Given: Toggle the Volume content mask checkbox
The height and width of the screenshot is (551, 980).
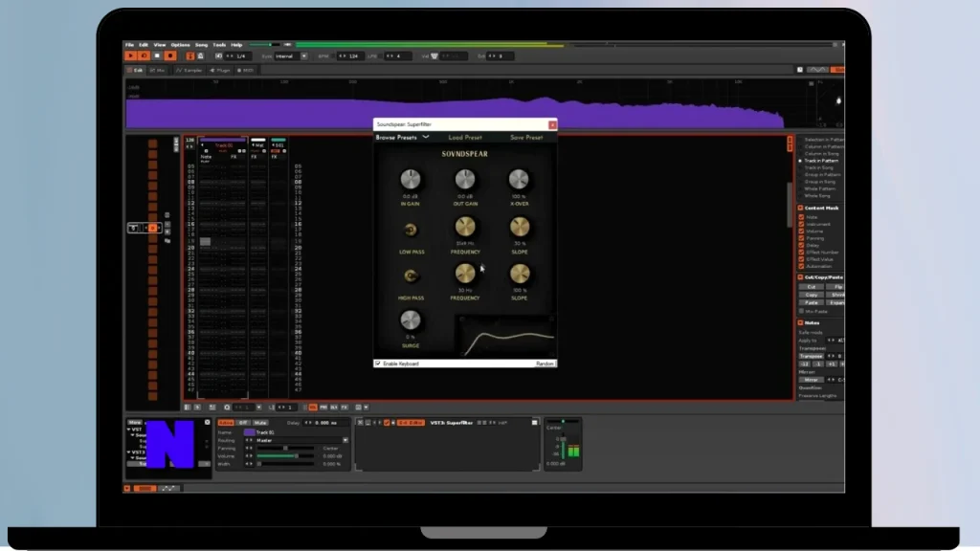Looking at the screenshot, I should 801,231.
